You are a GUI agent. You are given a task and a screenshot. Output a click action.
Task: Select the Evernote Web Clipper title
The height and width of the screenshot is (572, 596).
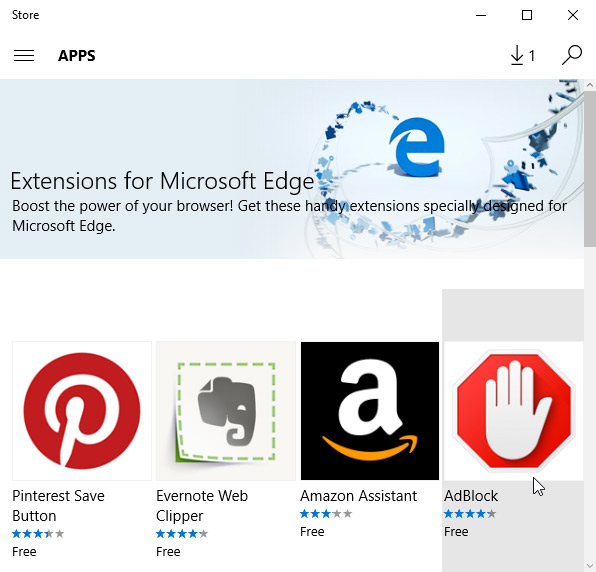202,505
